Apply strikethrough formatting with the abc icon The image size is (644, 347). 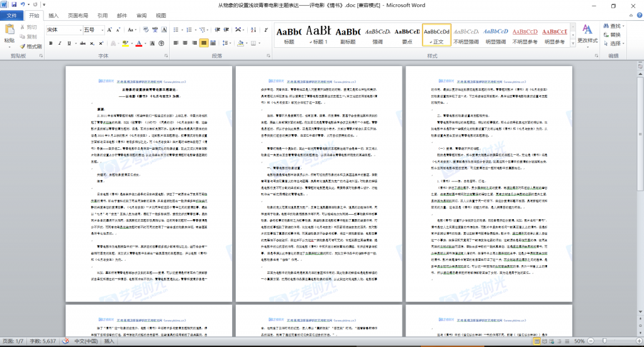tap(83, 43)
